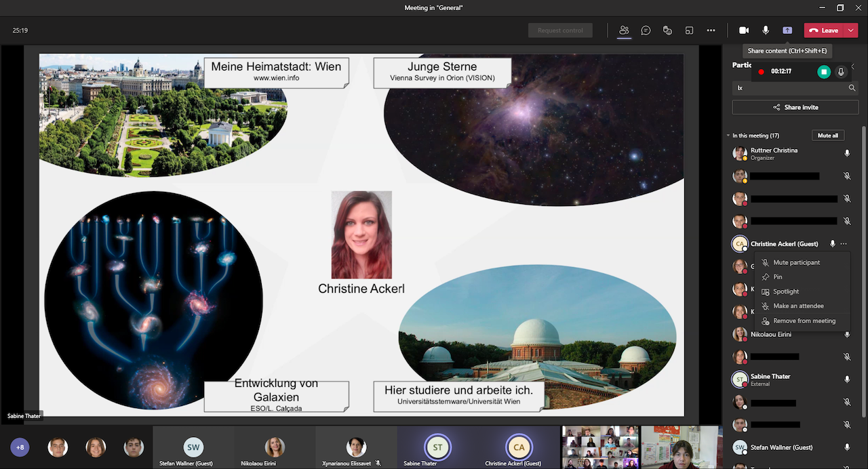Image resolution: width=868 pixels, height=469 pixels.
Task: Stop the screen recording with the green button
Action: [824, 71]
